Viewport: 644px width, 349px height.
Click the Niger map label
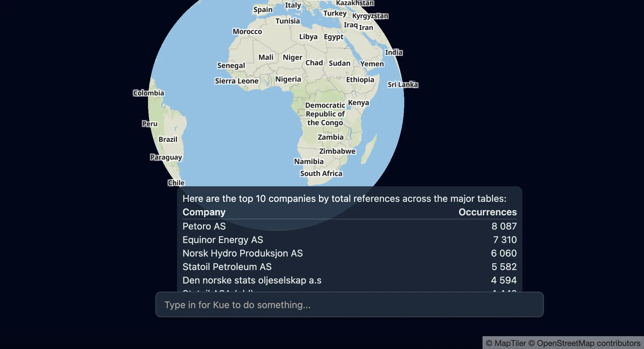pos(293,57)
